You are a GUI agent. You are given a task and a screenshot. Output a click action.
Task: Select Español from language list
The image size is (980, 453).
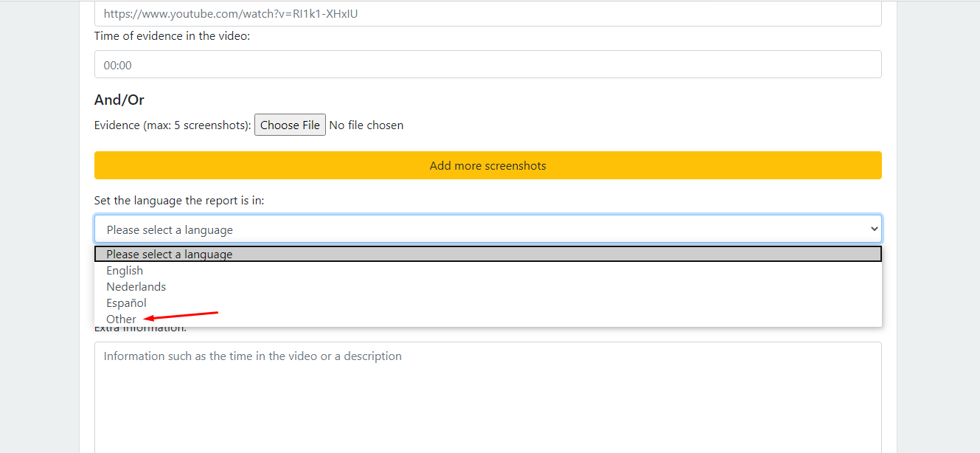(x=487, y=303)
